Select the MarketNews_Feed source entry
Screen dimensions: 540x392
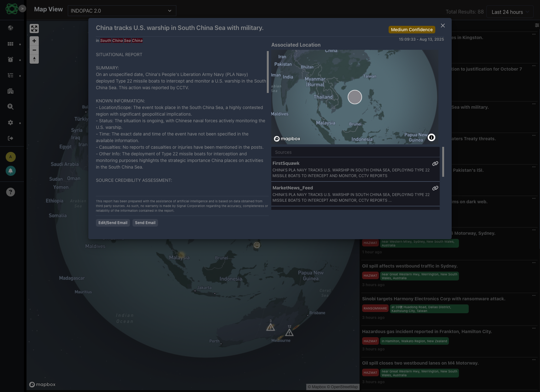pos(355,194)
